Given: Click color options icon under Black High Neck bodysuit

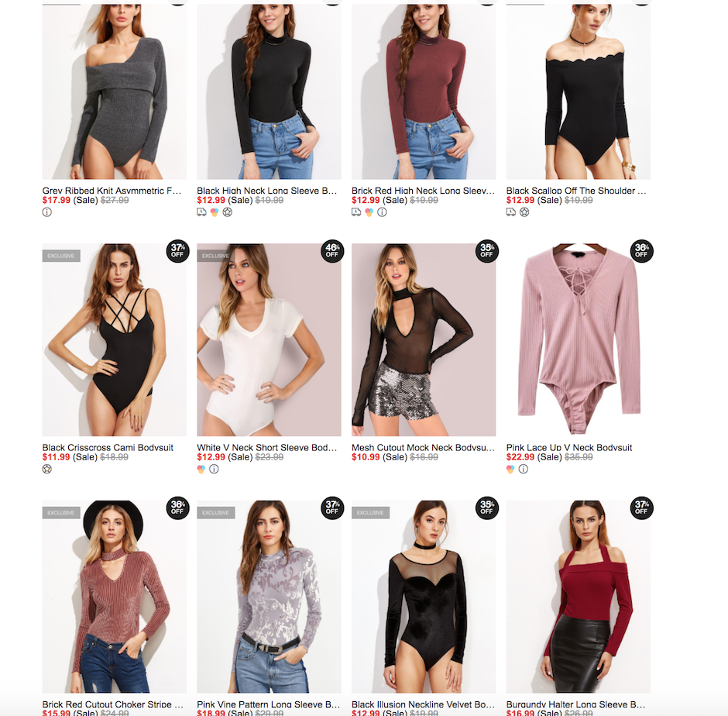Looking at the screenshot, I should click(x=214, y=212).
